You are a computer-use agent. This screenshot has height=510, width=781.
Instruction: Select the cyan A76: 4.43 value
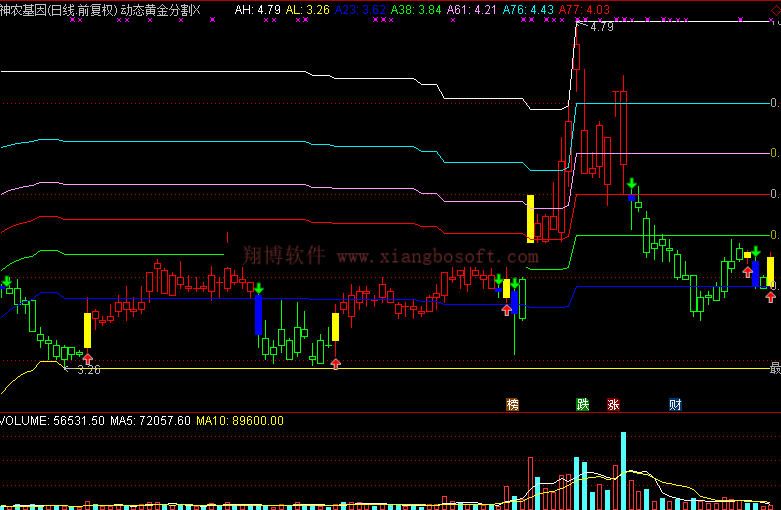[528, 9]
